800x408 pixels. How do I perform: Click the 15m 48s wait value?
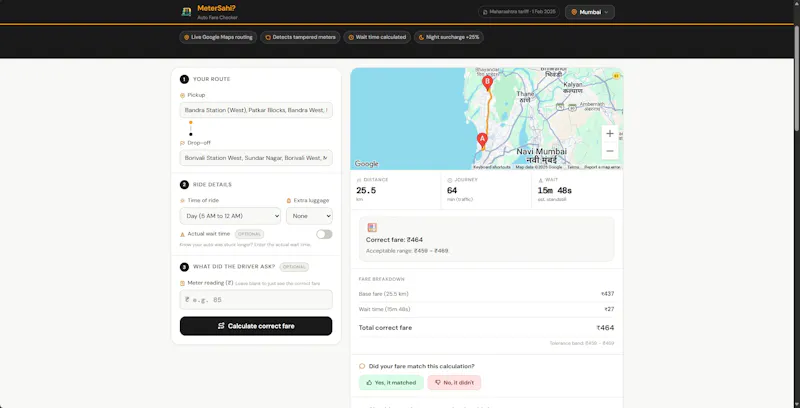pyautogui.click(x=555, y=190)
